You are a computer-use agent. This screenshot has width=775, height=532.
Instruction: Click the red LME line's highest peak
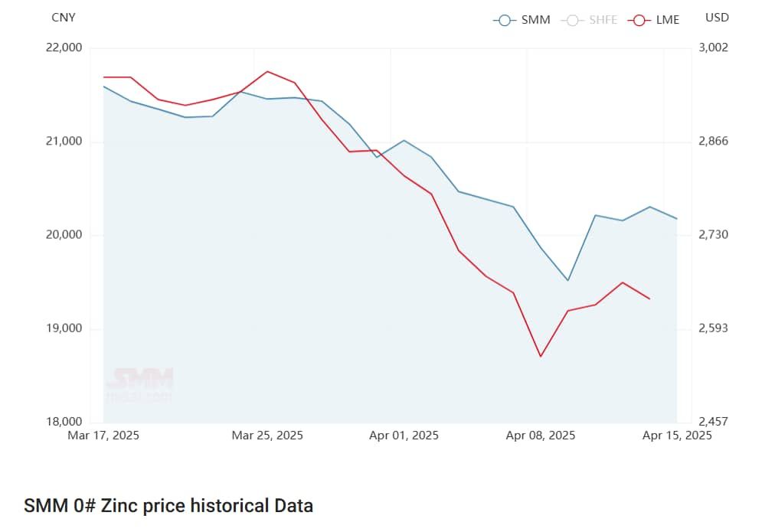coord(267,71)
